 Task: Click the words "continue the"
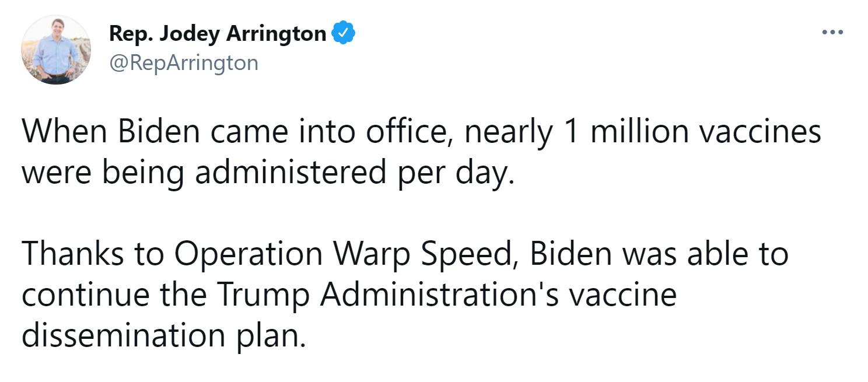113,295
